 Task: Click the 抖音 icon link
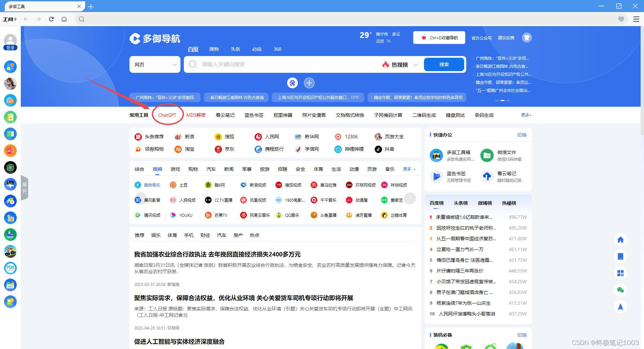(x=378, y=149)
